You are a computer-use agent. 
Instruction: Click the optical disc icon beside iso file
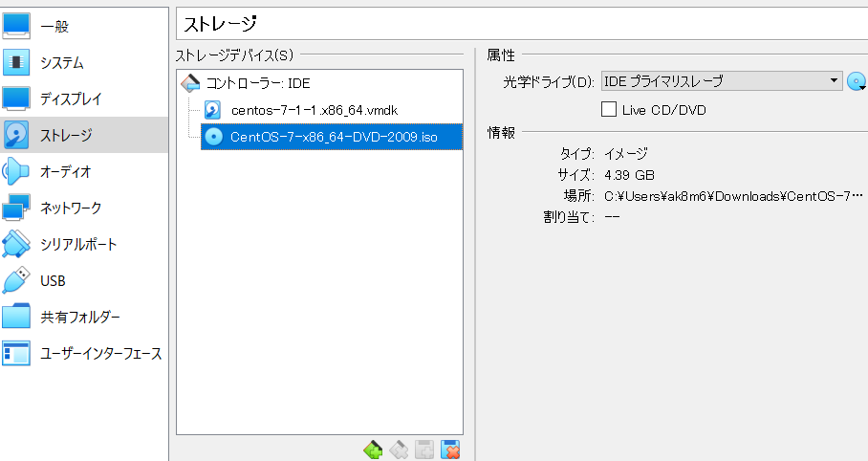pos(214,137)
